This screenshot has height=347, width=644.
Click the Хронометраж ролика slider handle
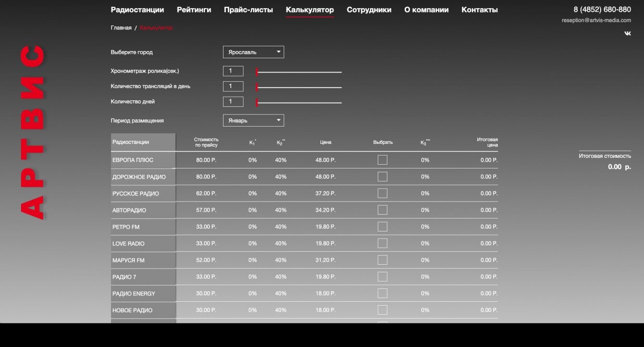point(257,72)
